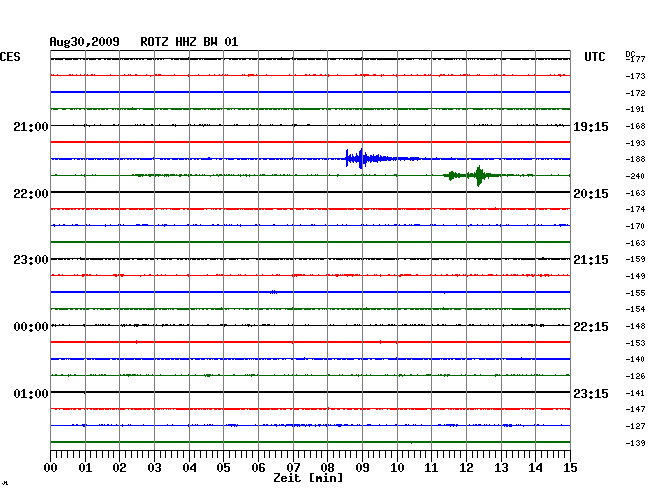The width and height of the screenshot is (650, 494).
Task: Click minute 08 on the time axis
Action: (x=327, y=468)
